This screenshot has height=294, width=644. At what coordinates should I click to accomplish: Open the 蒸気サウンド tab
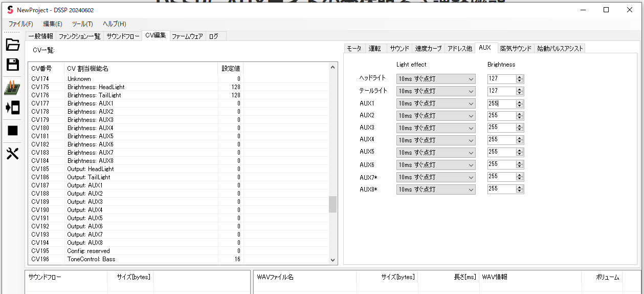coord(517,49)
